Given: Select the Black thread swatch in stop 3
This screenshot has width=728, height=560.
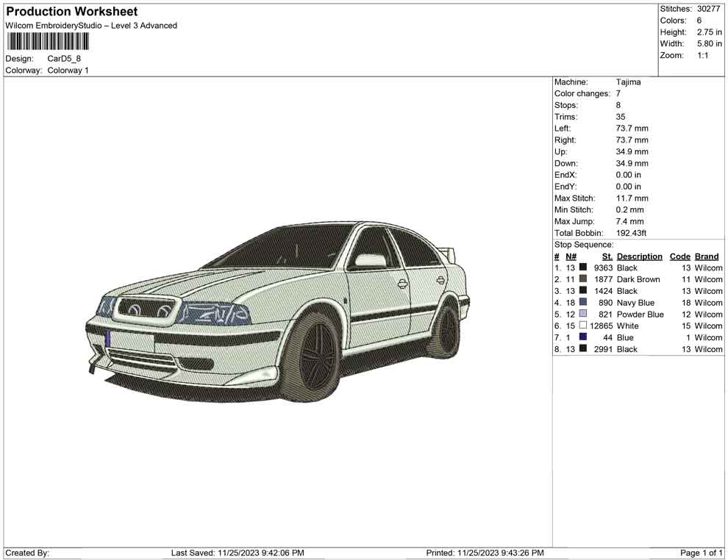Looking at the screenshot, I should [585, 291].
